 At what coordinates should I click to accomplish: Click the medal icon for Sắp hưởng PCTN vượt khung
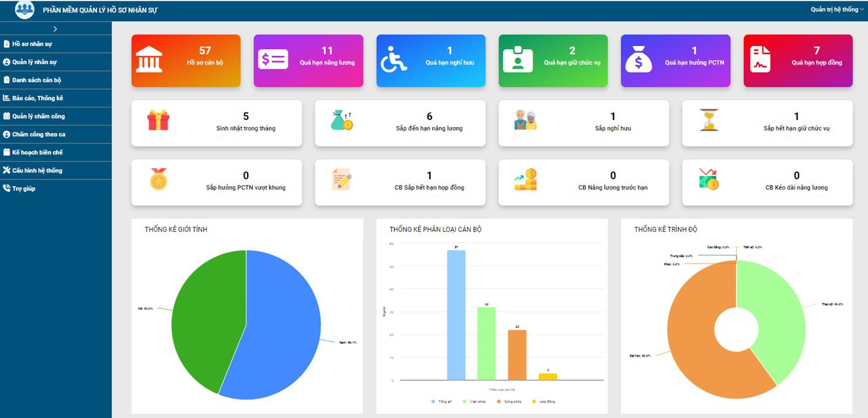158,179
